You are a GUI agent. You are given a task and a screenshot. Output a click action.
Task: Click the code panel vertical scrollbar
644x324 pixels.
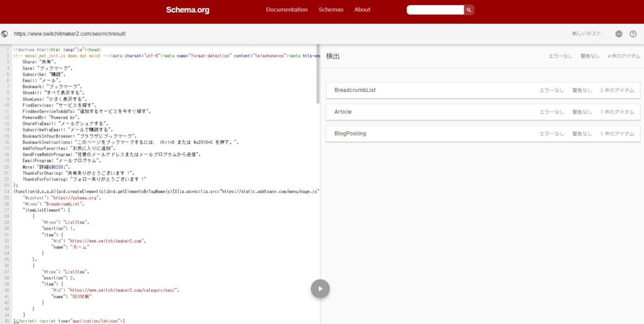tap(318, 74)
